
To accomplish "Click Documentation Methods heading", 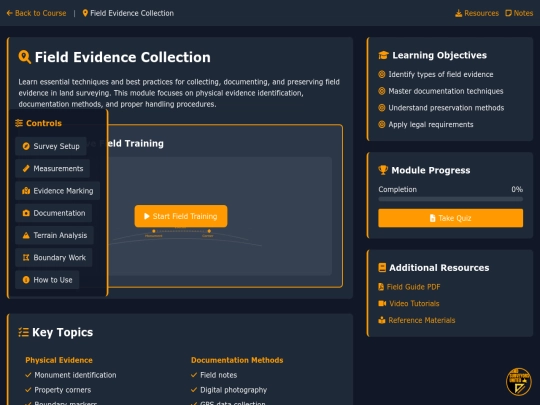I will [x=237, y=360].
